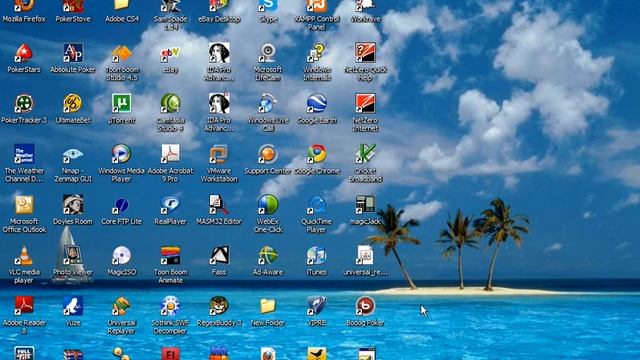Click the Vuze frog icon
Viewport: 640px width, 360px height.
pos(73,306)
